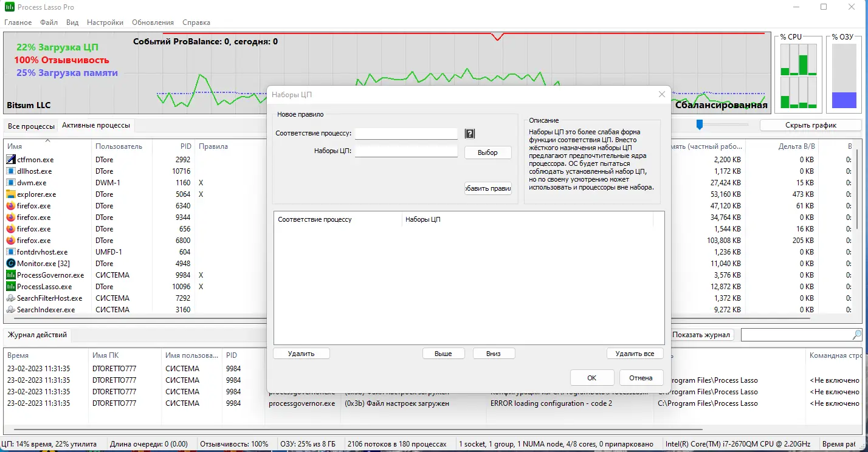
Task: Click the dwm.exe process icon
Action: (x=10, y=182)
